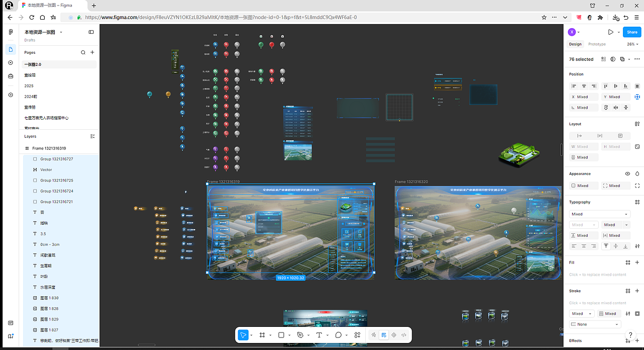Switch to the Prototype tab
Screen dimensions: 644x350
click(x=597, y=44)
